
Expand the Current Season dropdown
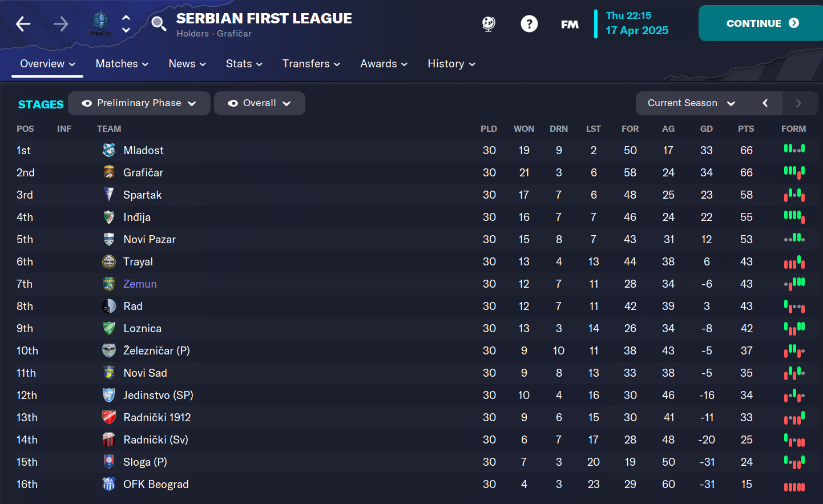(x=691, y=103)
